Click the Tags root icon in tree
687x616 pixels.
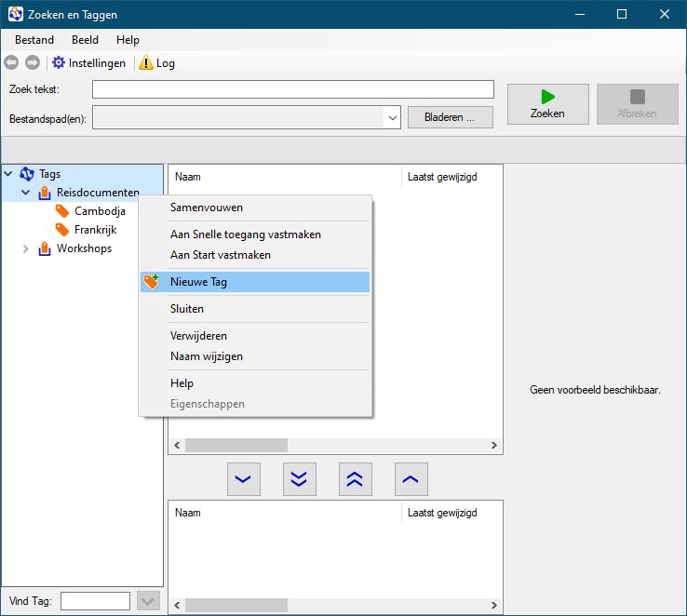[x=27, y=174]
